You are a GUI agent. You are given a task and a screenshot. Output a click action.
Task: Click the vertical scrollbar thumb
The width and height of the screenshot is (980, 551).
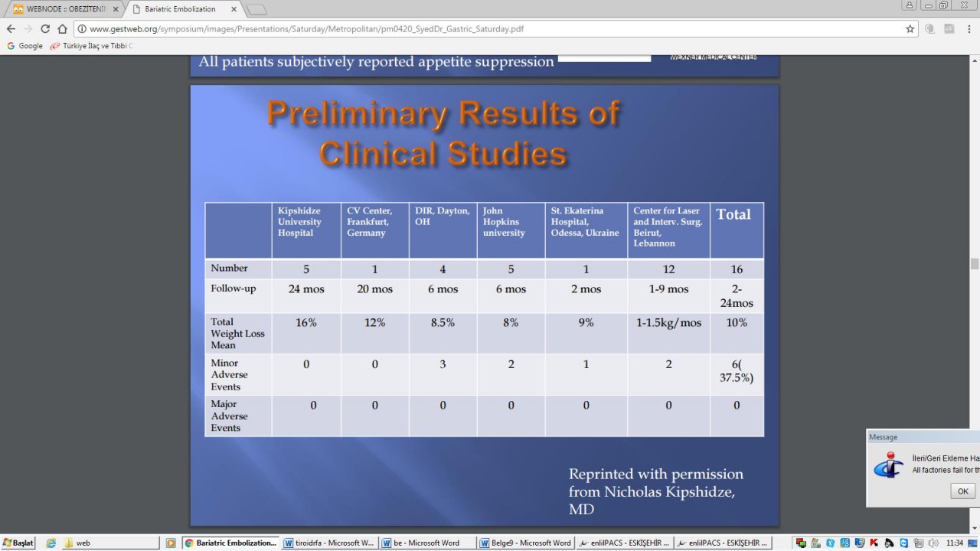tap(975, 264)
